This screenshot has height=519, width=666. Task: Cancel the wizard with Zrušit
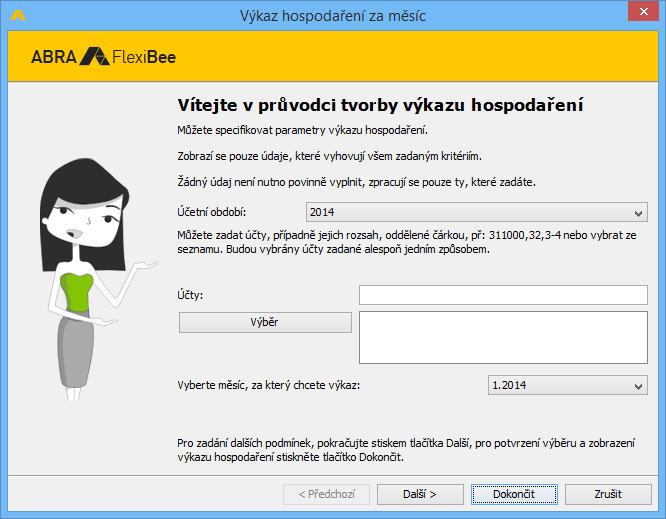click(608, 494)
